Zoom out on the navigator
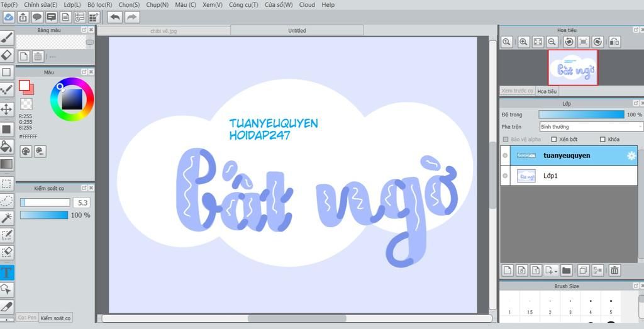The image size is (644, 329). pyautogui.click(x=552, y=42)
